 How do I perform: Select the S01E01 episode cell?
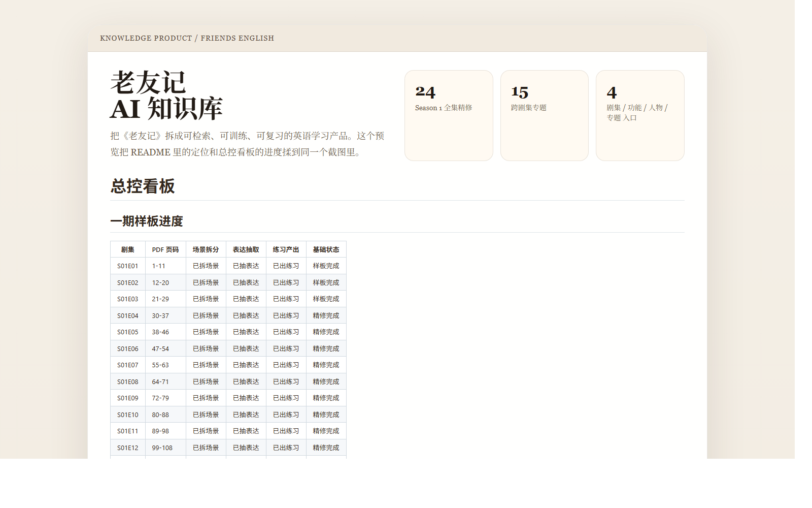pyautogui.click(x=128, y=266)
